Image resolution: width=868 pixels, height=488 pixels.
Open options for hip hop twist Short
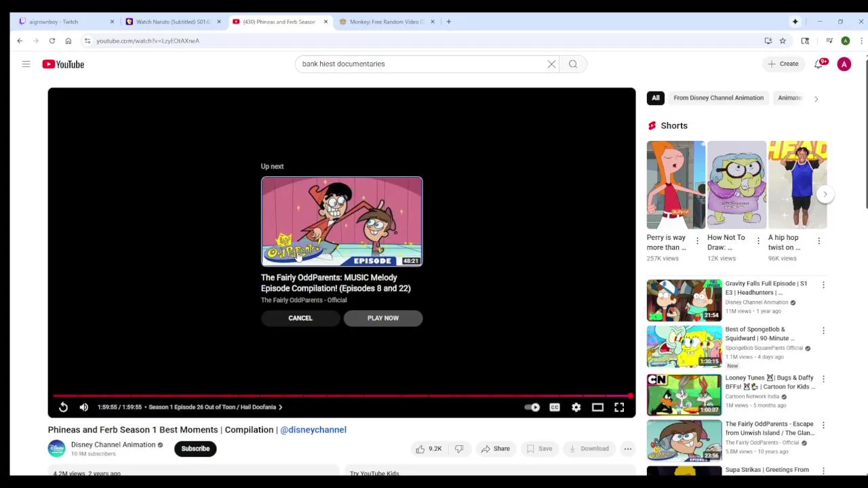[x=818, y=241]
